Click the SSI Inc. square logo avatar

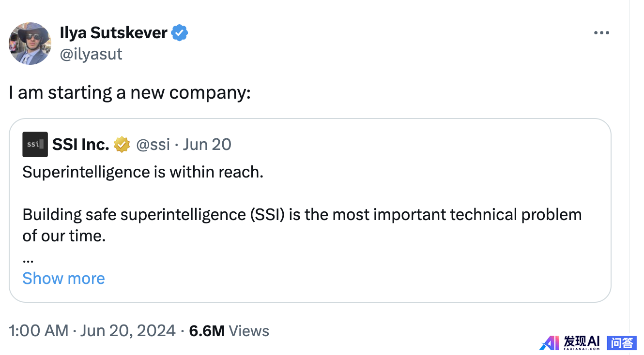coord(35,144)
